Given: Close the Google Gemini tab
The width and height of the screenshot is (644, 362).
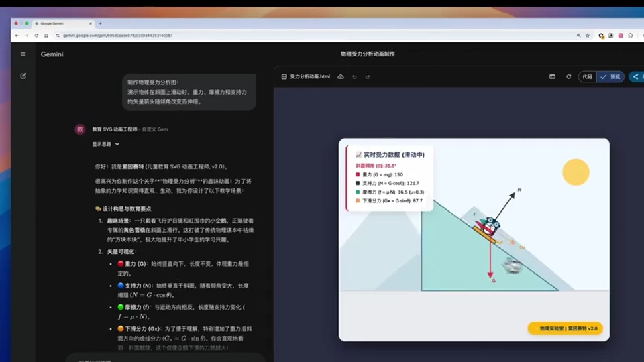Looking at the screenshot, I should point(91,24).
